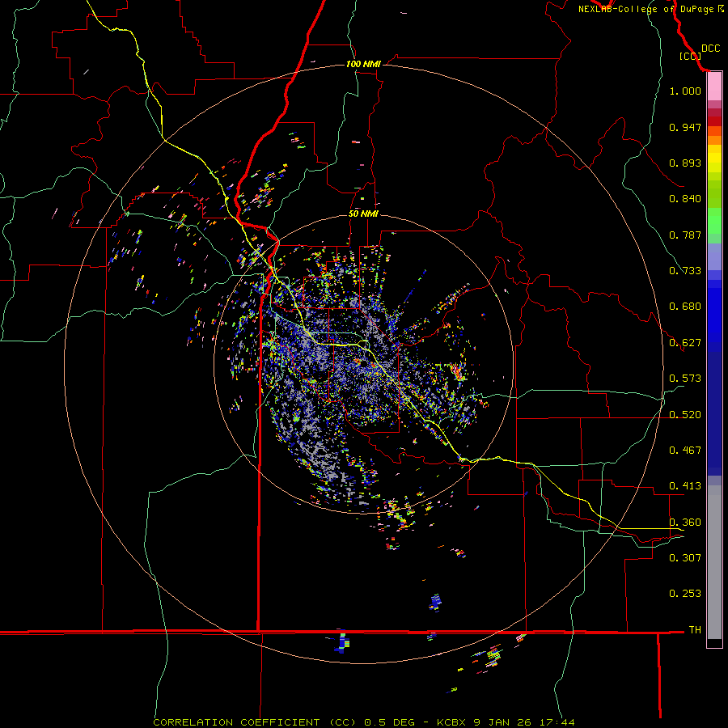The width and height of the screenshot is (728, 728).
Task: Click the TH threshold label
Action: point(695,630)
